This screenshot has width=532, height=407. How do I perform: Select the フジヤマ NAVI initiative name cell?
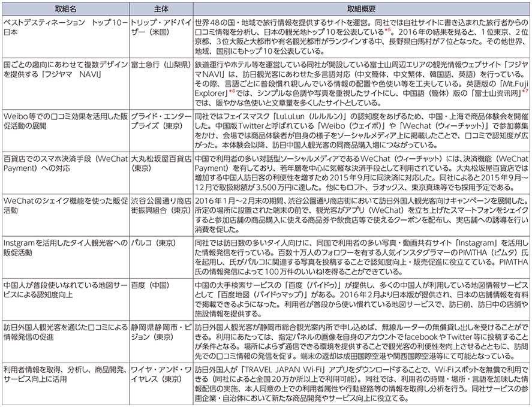[65, 83]
